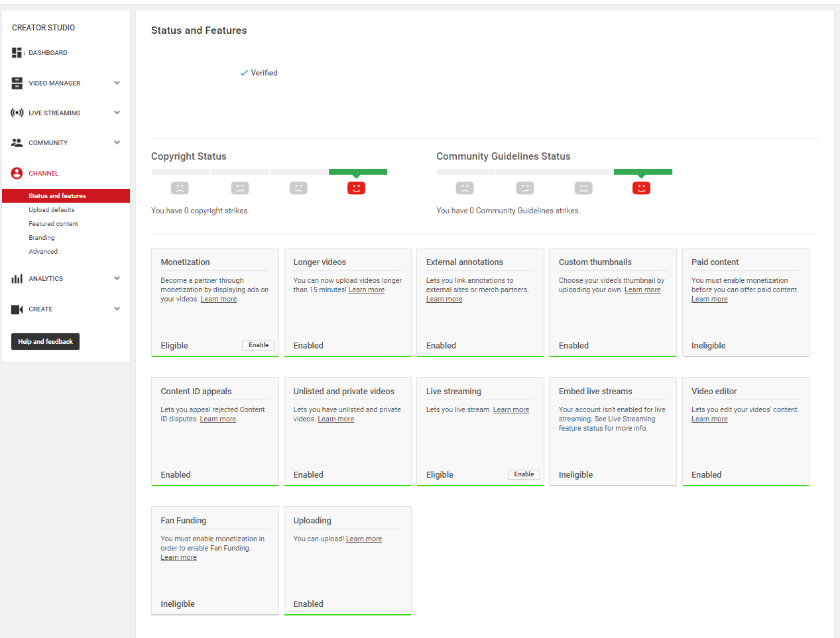
Task: Expand the Analytics section chevron
Action: pyautogui.click(x=117, y=278)
